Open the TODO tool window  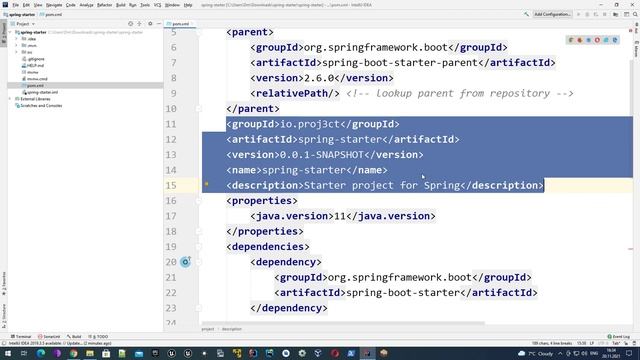point(98,336)
